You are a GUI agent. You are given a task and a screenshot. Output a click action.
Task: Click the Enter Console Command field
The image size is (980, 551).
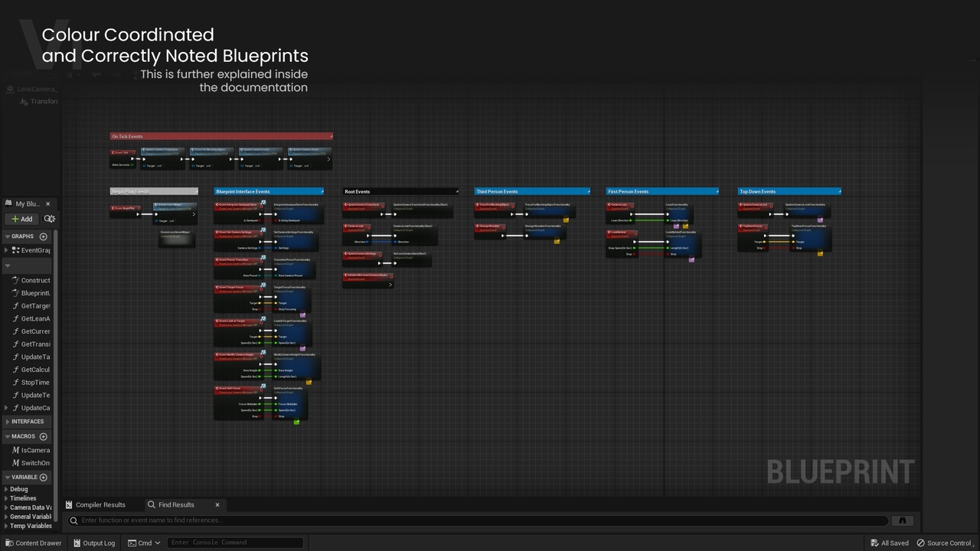click(x=235, y=543)
